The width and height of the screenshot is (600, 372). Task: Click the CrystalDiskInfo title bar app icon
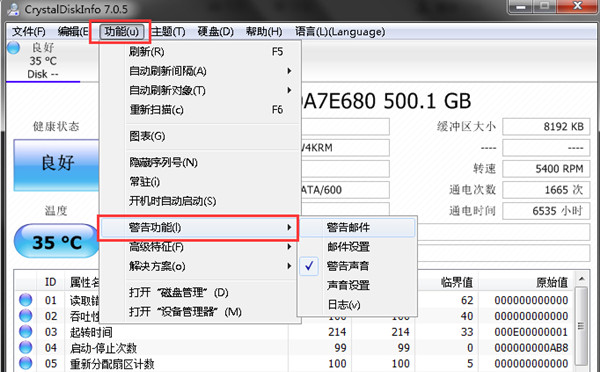pyautogui.click(x=13, y=9)
